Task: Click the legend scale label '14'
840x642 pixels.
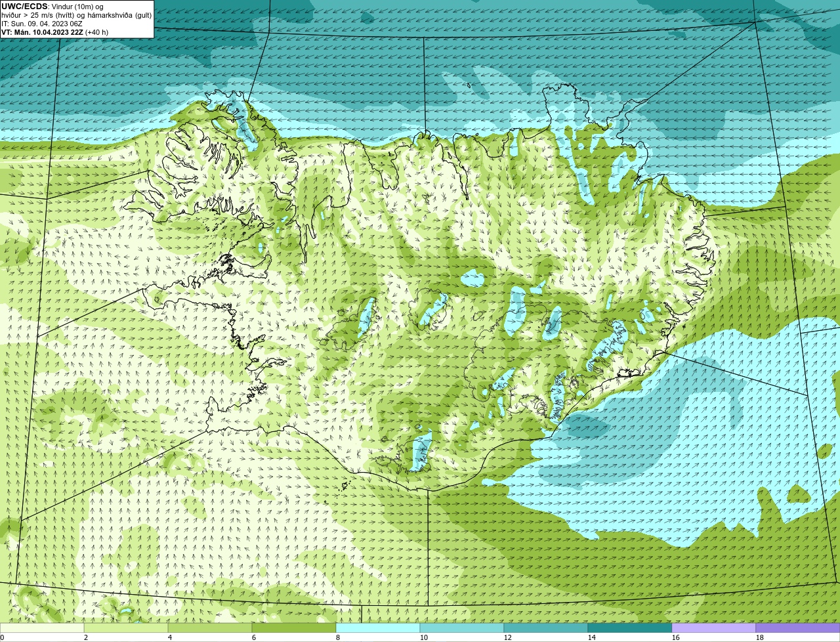Action: (592, 637)
